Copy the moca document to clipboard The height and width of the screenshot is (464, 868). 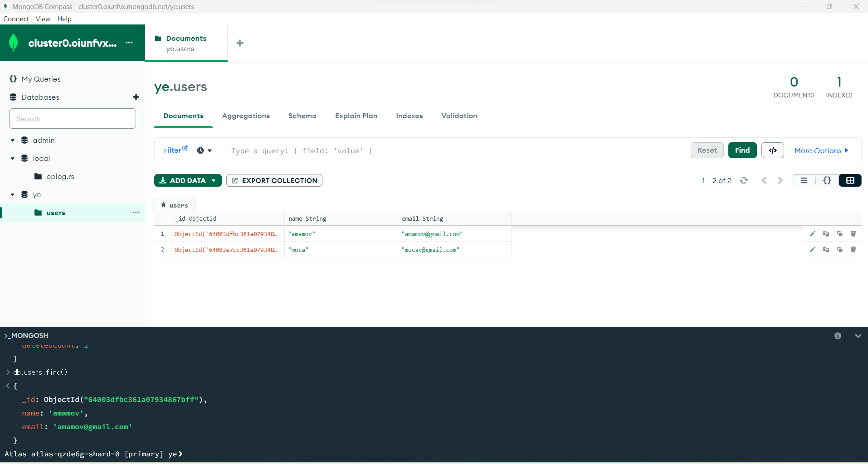[826, 250]
